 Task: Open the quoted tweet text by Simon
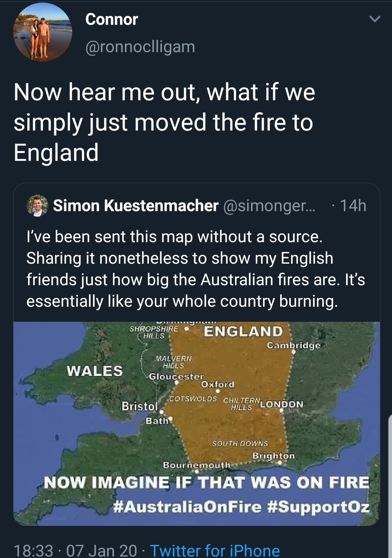click(x=196, y=269)
